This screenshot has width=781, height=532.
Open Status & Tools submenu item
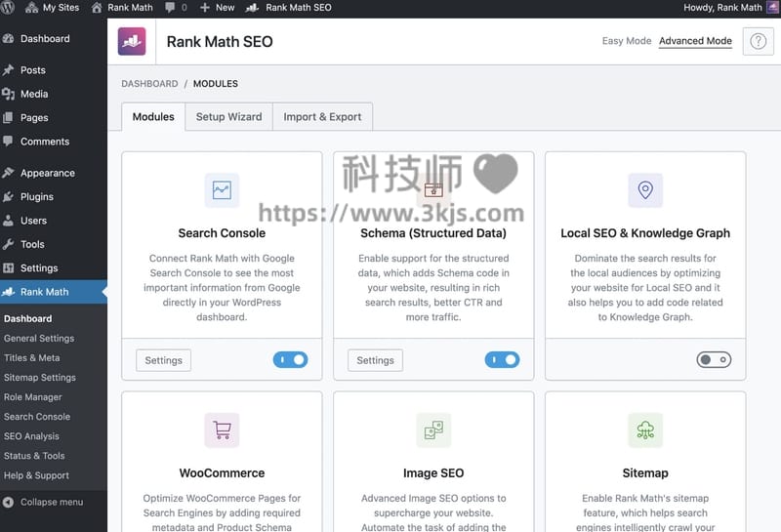tap(34, 456)
